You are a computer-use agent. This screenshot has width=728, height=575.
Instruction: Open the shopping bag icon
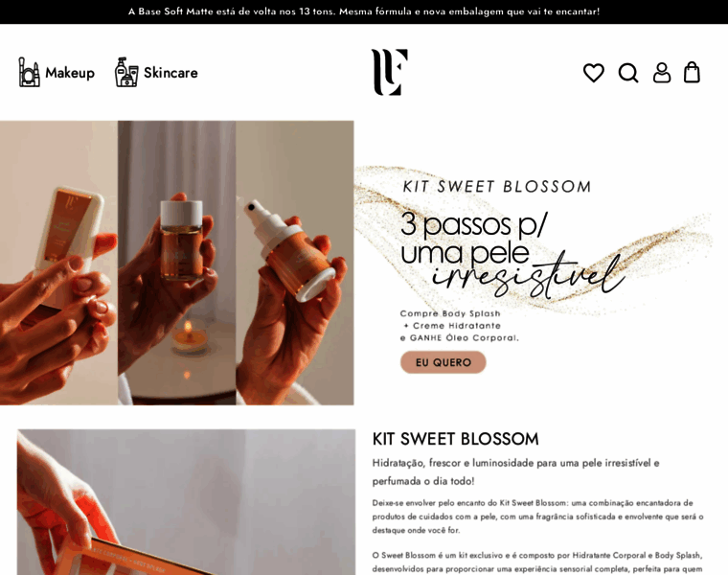[692, 73]
